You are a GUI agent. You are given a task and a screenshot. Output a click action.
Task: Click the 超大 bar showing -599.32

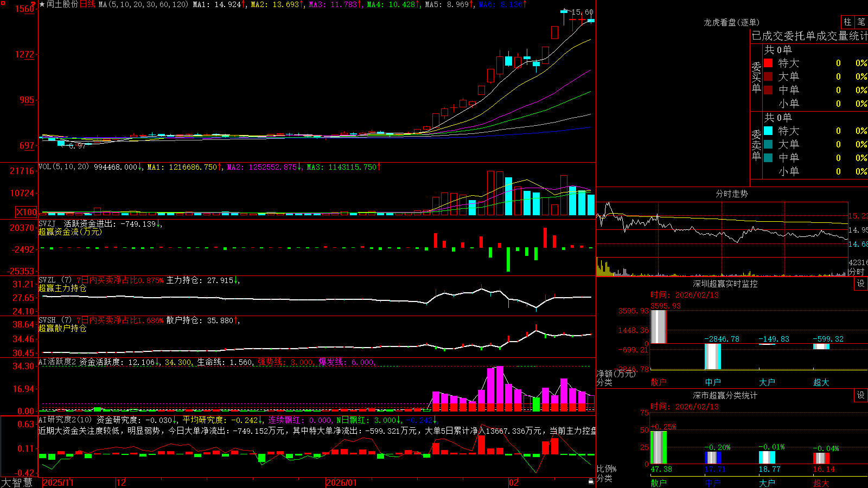[821, 346]
